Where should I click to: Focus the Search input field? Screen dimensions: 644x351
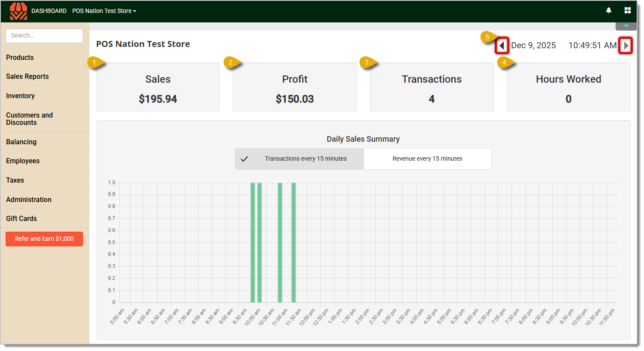[x=44, y=36]
